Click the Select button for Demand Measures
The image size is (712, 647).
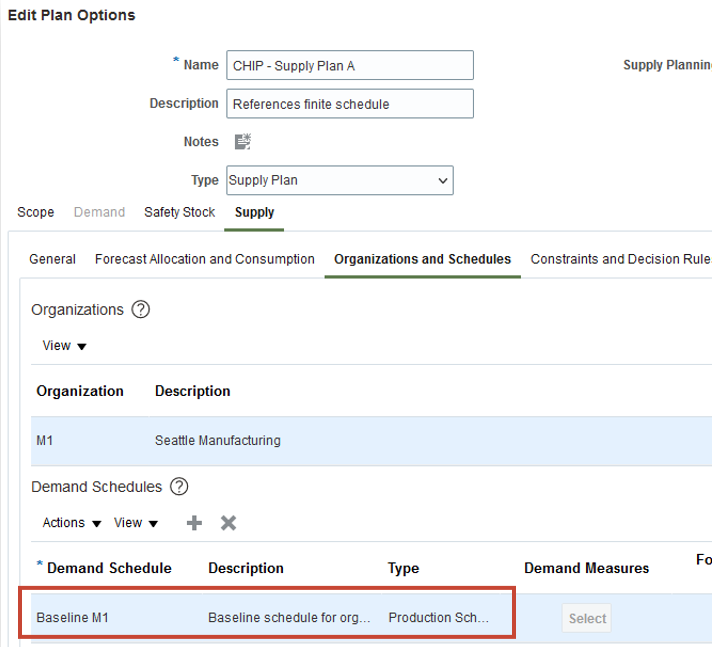pyautogui.click(x=587, y=618)
